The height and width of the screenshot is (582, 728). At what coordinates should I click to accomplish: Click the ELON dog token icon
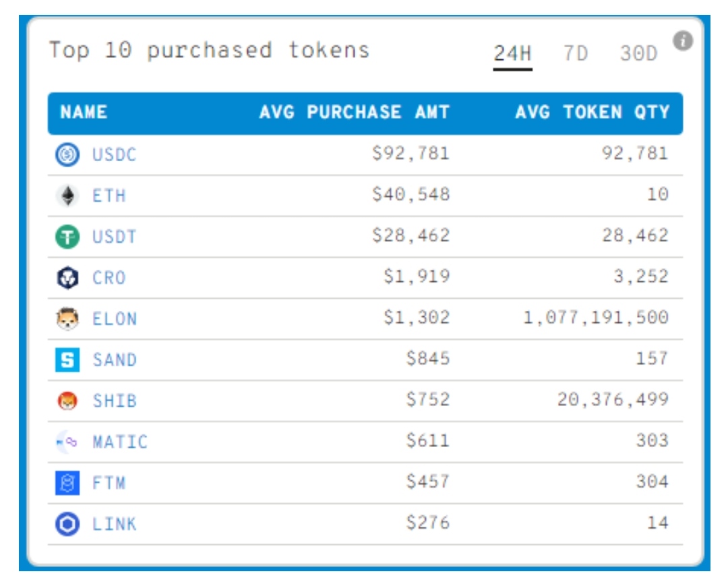[67, 318]
